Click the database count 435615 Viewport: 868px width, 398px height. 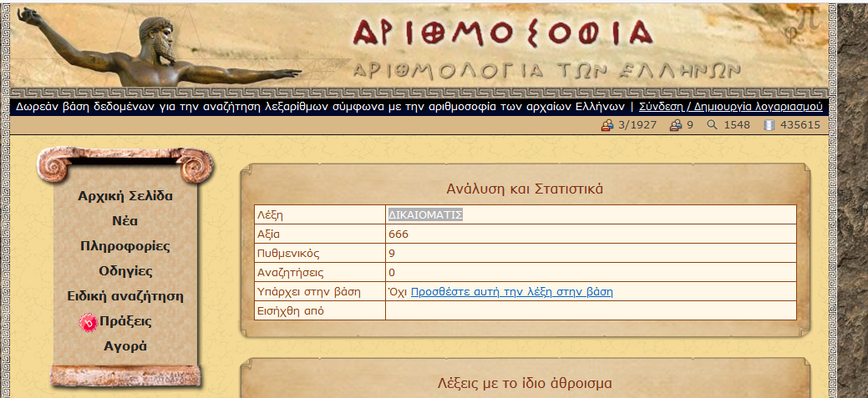tap(799, 125)
